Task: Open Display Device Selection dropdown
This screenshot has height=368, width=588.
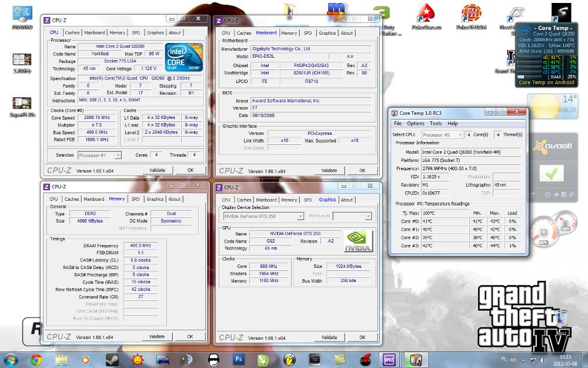Action: tap(263, 216)
